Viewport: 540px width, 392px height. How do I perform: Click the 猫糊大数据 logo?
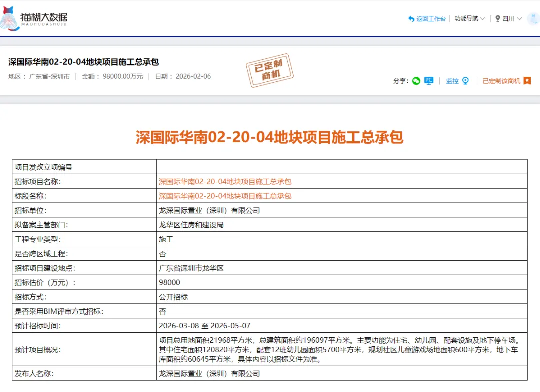coord(34,18)
